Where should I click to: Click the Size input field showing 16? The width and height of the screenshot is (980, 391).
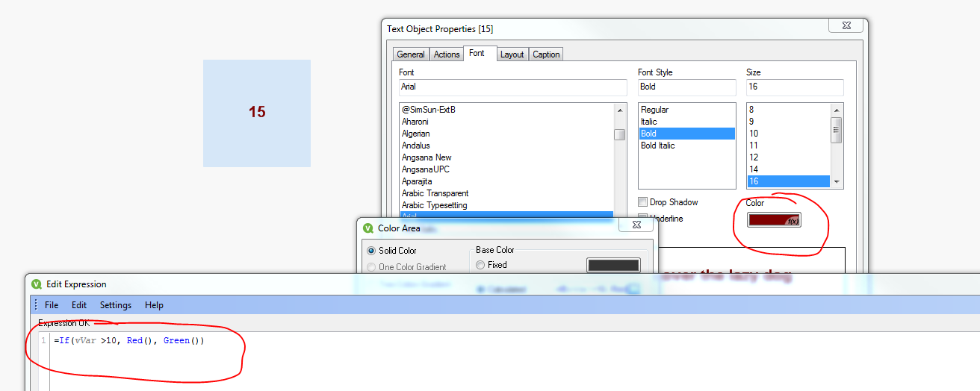[x=795, y=87]
